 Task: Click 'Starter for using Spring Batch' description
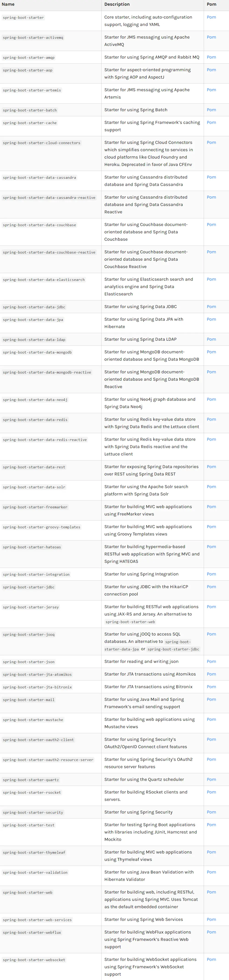tap(136, 110)
